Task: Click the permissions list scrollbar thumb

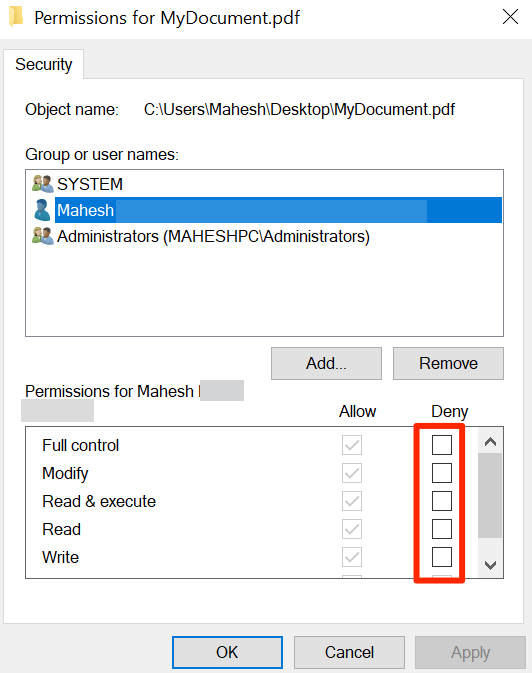Action: pyautogui.click(x=490, y=495)
